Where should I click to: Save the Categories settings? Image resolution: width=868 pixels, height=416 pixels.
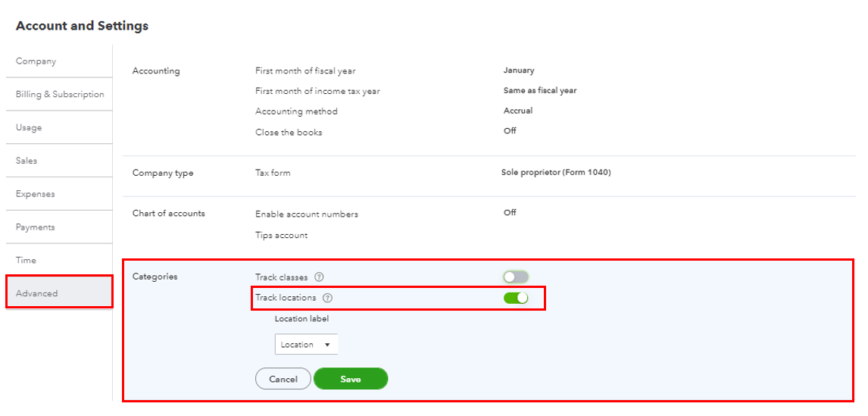(350, 379)
